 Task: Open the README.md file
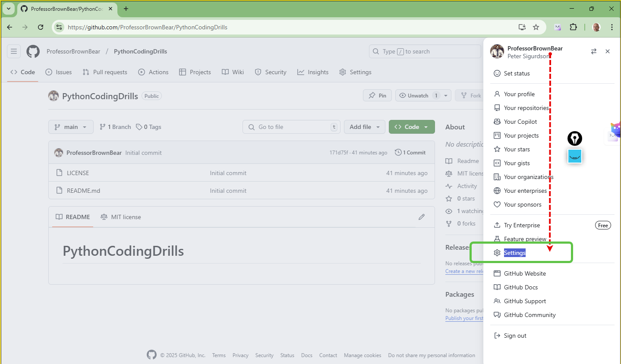pos(83,191)
